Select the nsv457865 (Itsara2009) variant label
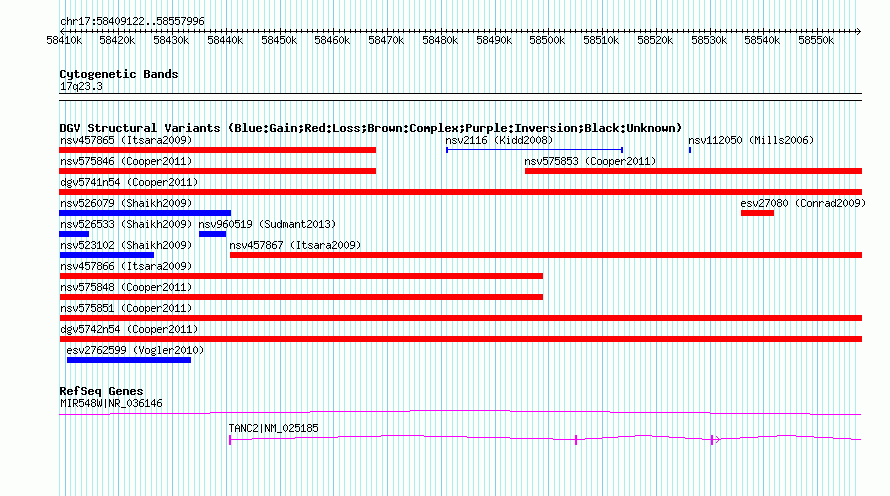 [x=126, y=140]
